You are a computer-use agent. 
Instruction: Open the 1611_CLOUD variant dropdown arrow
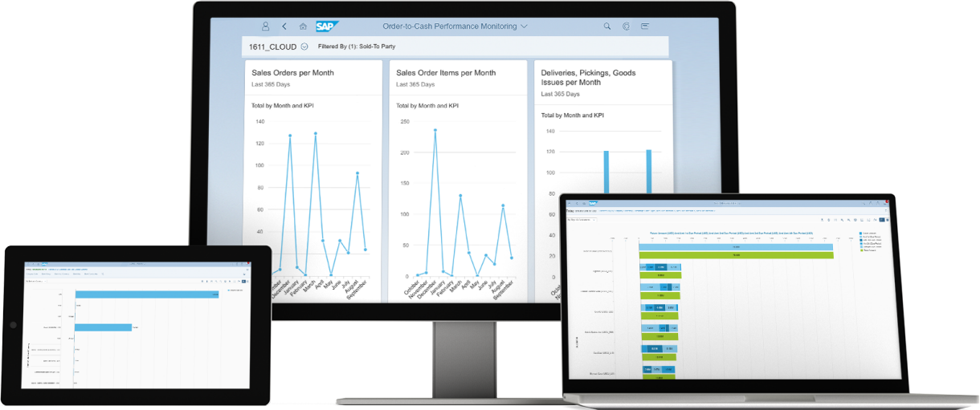[304, 47]
